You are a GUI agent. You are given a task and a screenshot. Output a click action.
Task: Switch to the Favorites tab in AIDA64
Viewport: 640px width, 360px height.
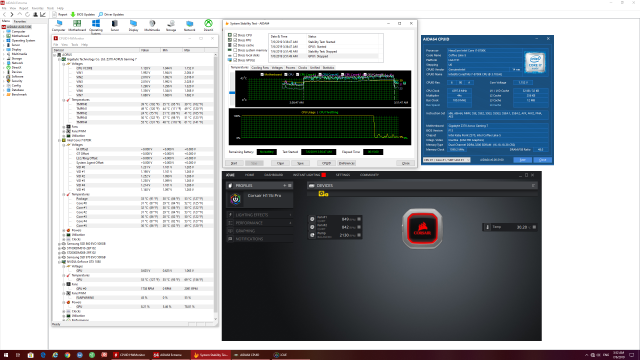click(x=20, y=21)
